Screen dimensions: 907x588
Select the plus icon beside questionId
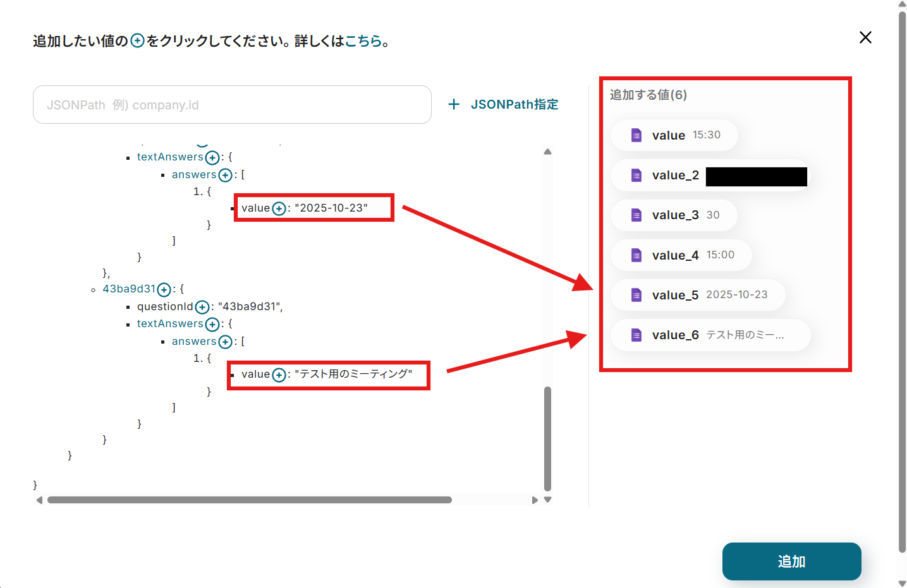coord(202,307)
